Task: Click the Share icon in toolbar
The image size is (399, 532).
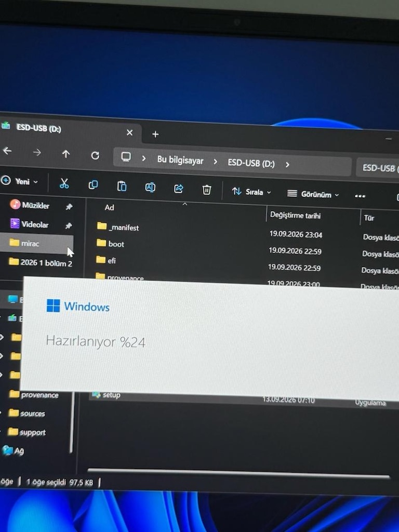Action: click(x=179, y=189)
